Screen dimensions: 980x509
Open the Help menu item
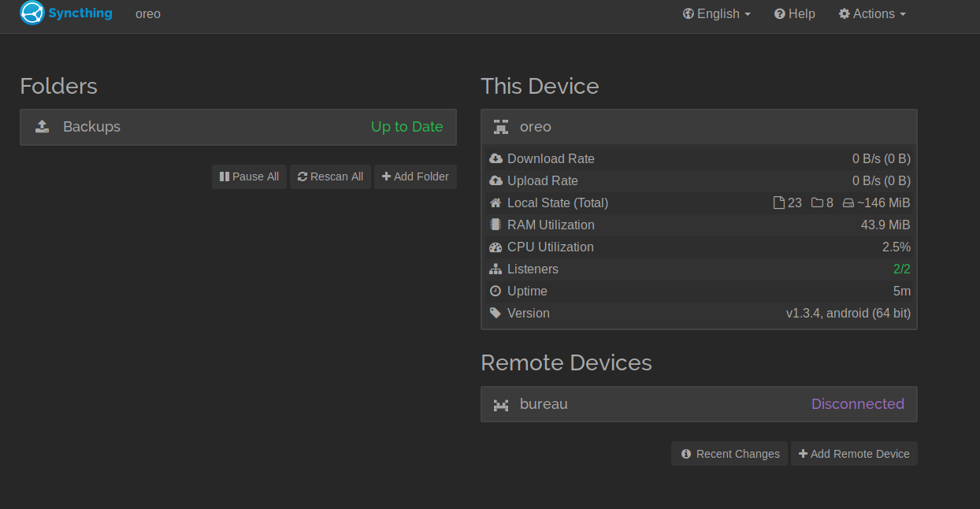pyautogui.click(x=794, y=14)
